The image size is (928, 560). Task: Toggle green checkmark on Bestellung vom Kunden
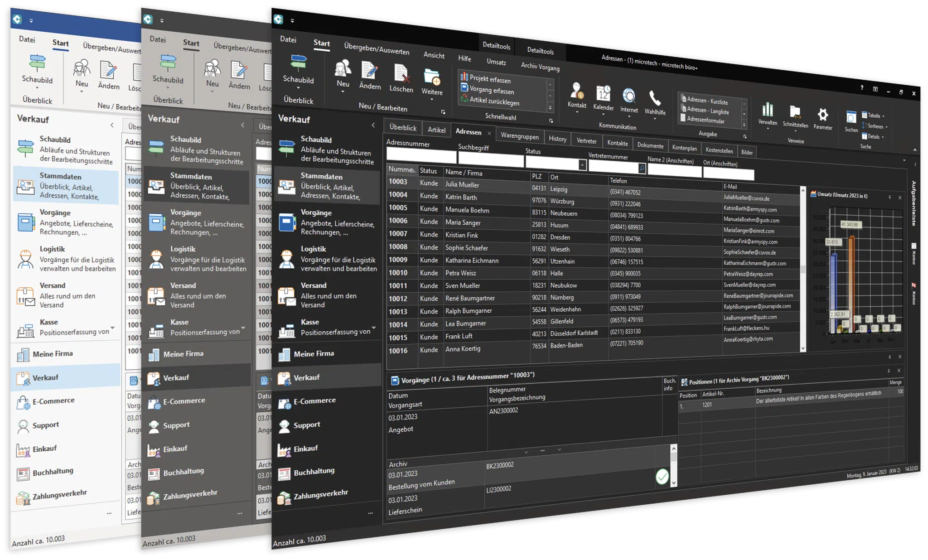(662, 477)
